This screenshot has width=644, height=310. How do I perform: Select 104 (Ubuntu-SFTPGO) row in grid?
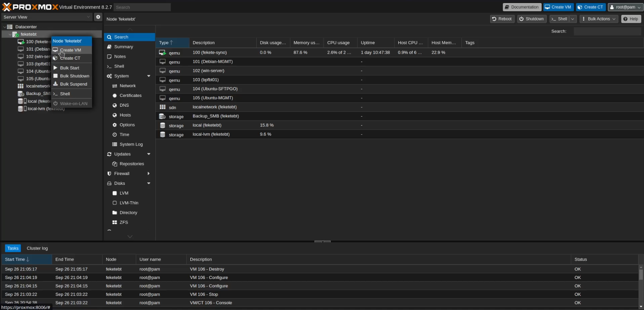click(x=400, y=89)
